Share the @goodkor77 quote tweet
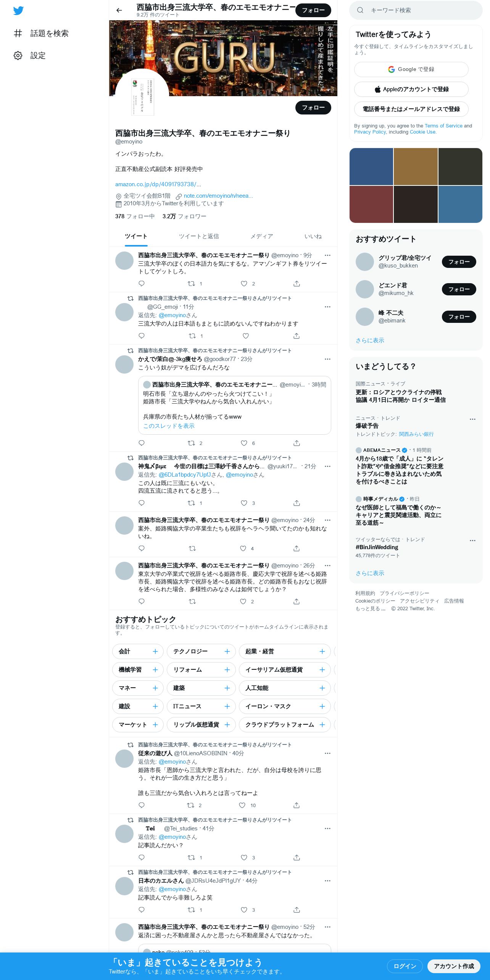 coord(297,443)
